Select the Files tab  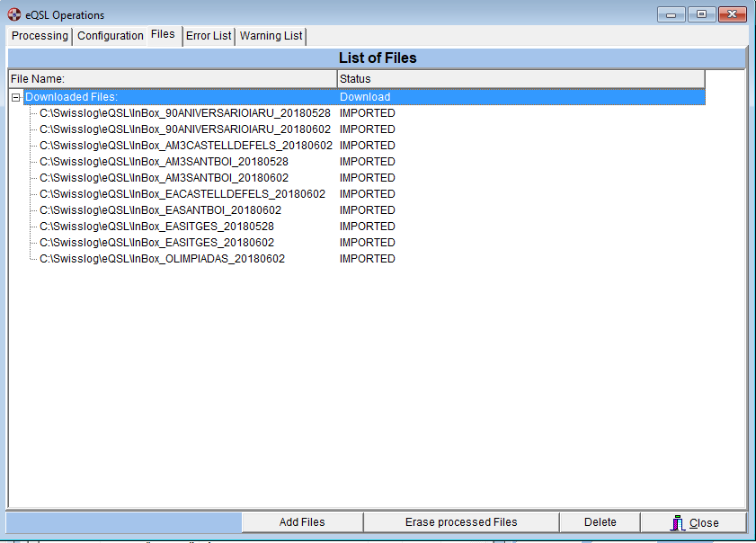[x=163, y=34]
